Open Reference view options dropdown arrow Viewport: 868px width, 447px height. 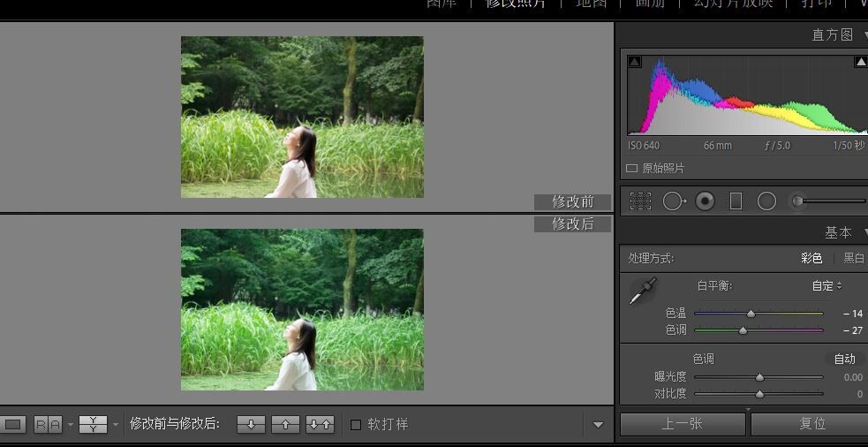coord(71,425)
